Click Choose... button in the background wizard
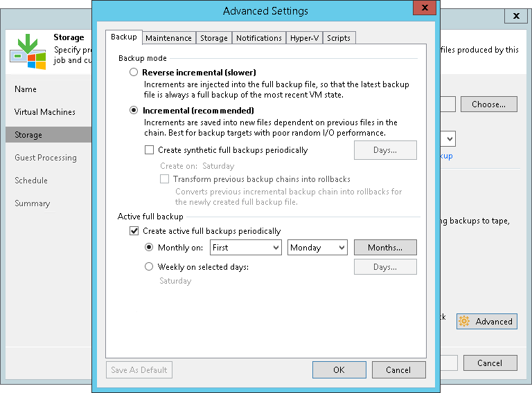 click(488, 104)
